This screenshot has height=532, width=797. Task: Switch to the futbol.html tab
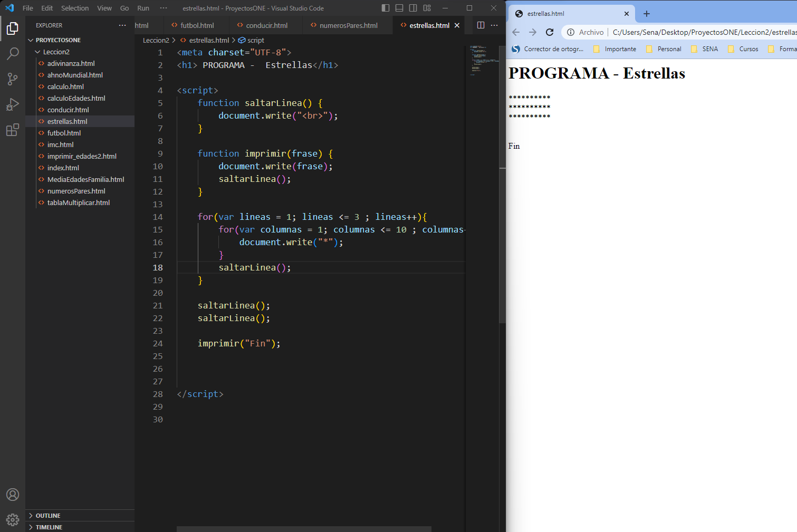[196, 25]
